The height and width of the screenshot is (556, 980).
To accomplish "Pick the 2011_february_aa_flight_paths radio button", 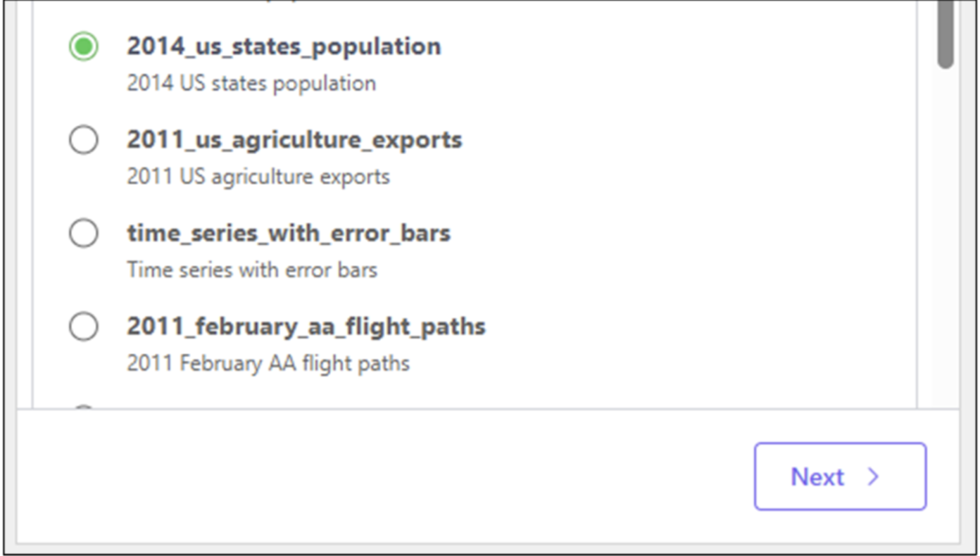I will point(84,327).
